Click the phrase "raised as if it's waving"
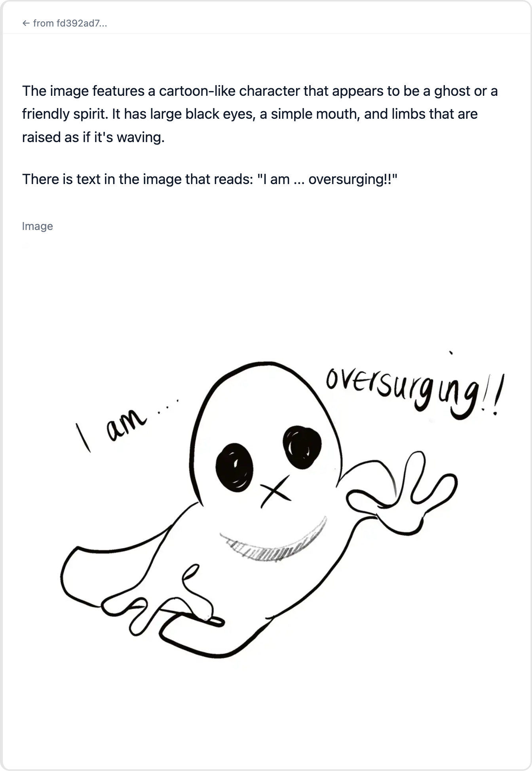 click(x=93, y=137)
